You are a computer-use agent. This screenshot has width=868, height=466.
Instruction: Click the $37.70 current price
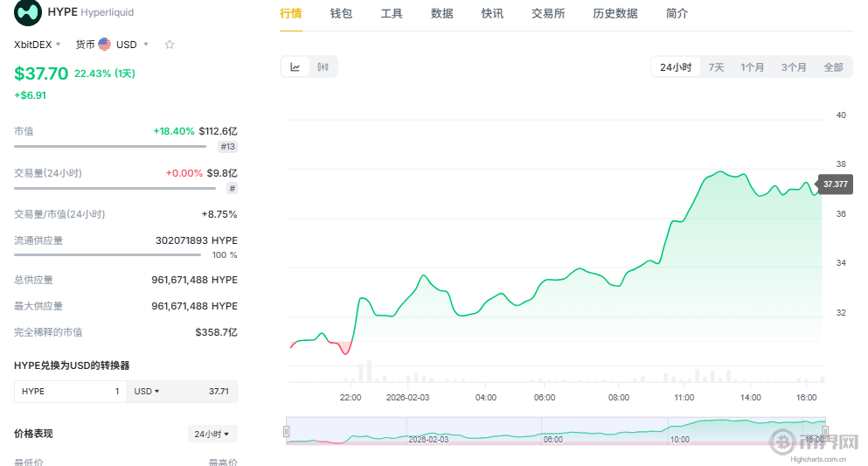point(41,73)
